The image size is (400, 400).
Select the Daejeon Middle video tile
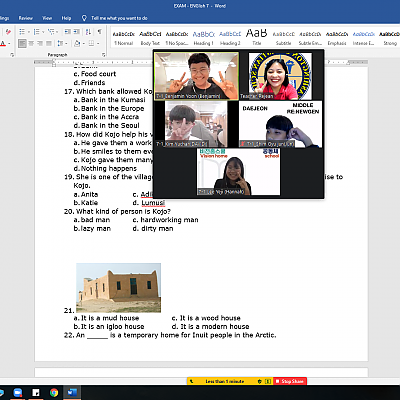[280, 124]
